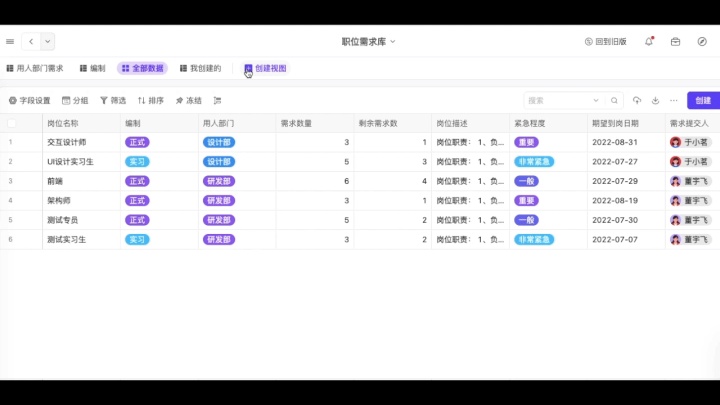
Task: Open the hamburger menu icon
Action: pos(10,41)
